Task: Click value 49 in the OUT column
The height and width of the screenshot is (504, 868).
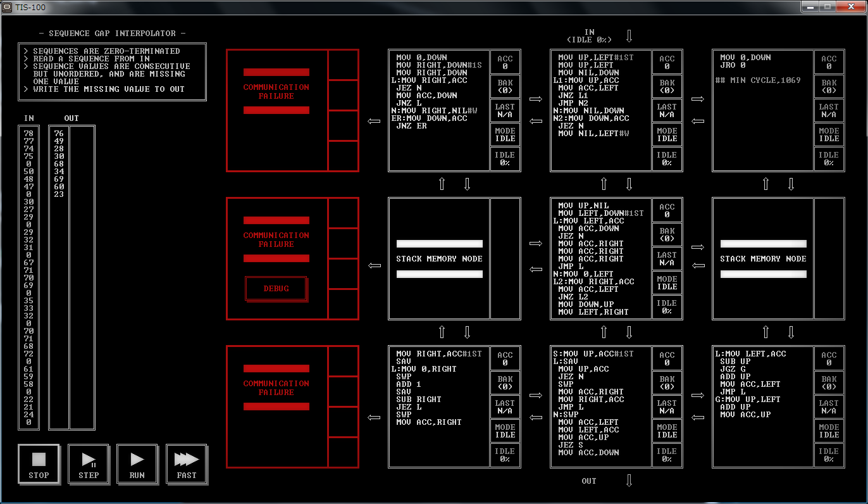Action: 59,141
